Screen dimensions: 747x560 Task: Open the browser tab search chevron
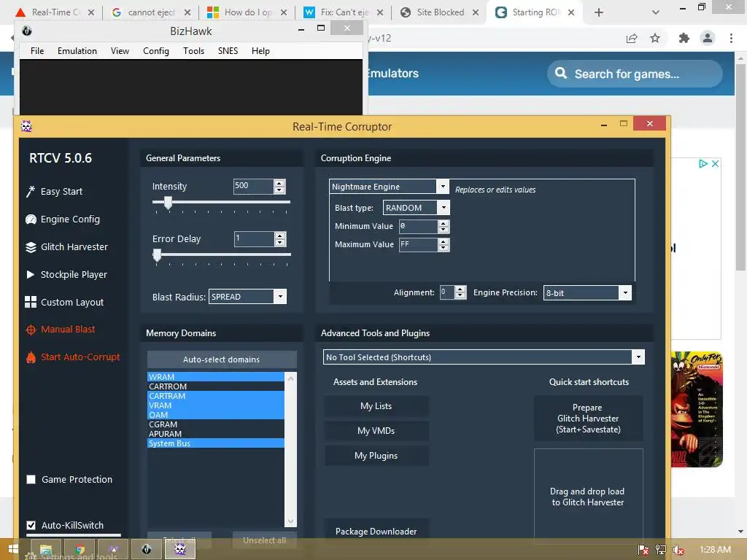656,12
